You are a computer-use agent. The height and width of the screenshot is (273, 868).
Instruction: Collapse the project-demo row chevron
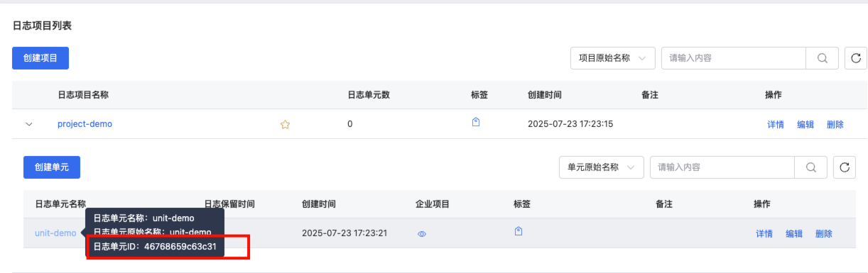pyautogui.click(x=29, y=124)
